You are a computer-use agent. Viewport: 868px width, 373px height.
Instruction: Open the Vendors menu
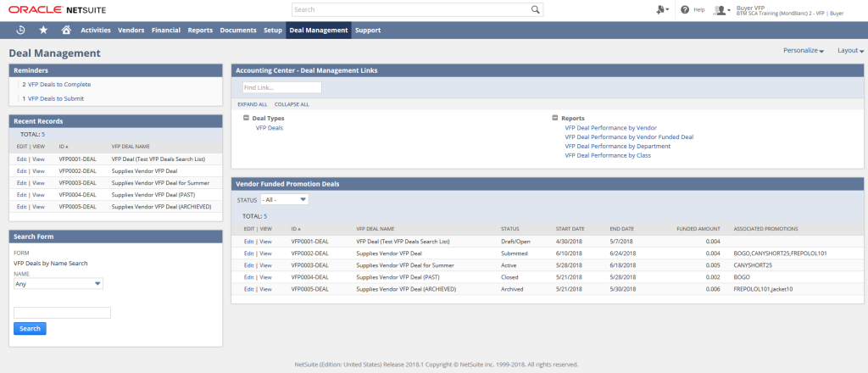(x=131, y=30)
